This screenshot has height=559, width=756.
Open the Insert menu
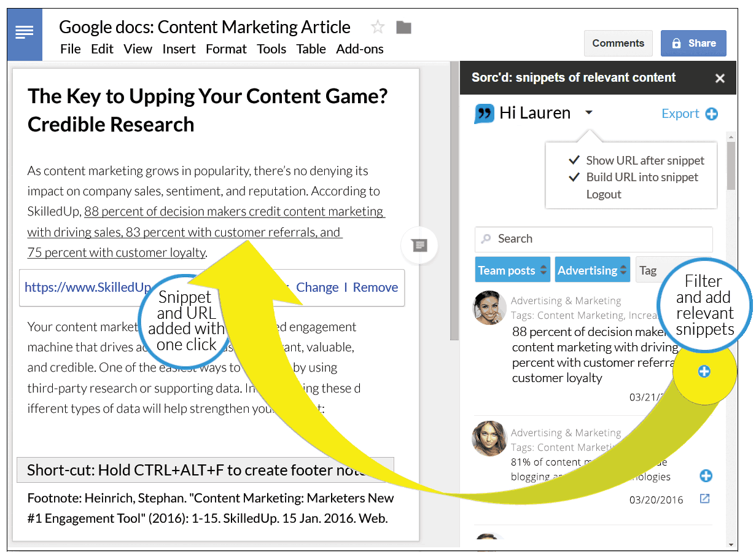179,49
